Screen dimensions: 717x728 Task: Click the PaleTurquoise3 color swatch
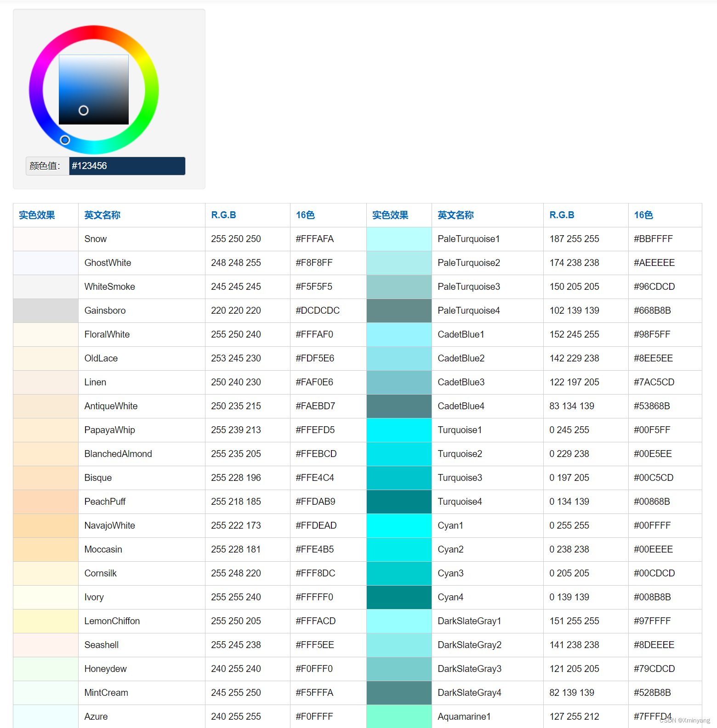pyautogui.click(x=399, y=287)
